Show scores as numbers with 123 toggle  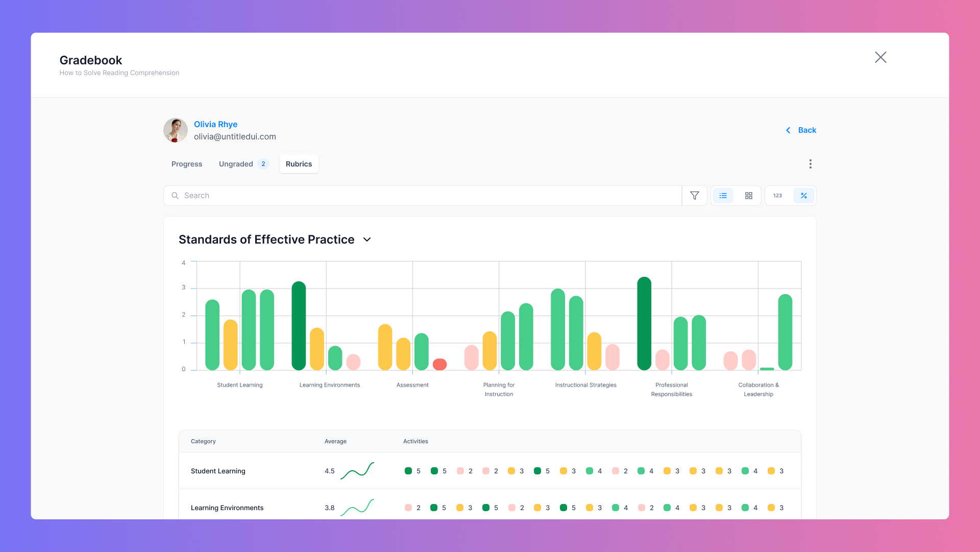777,196
